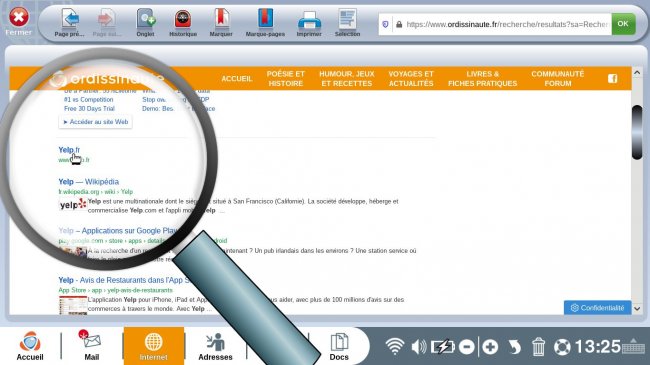Open the Marque-pages bookmarks list
The image size is (650, 365).
click(x=265, y=23)
